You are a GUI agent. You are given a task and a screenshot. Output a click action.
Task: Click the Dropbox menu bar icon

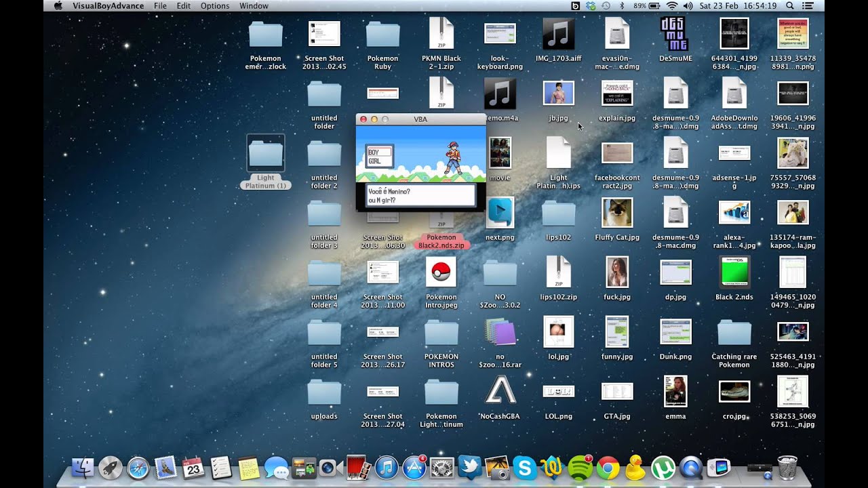point(591,5)
